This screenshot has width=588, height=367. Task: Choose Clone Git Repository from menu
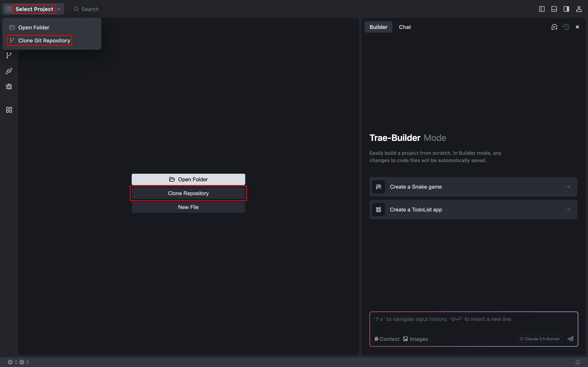tap(44, 41)
